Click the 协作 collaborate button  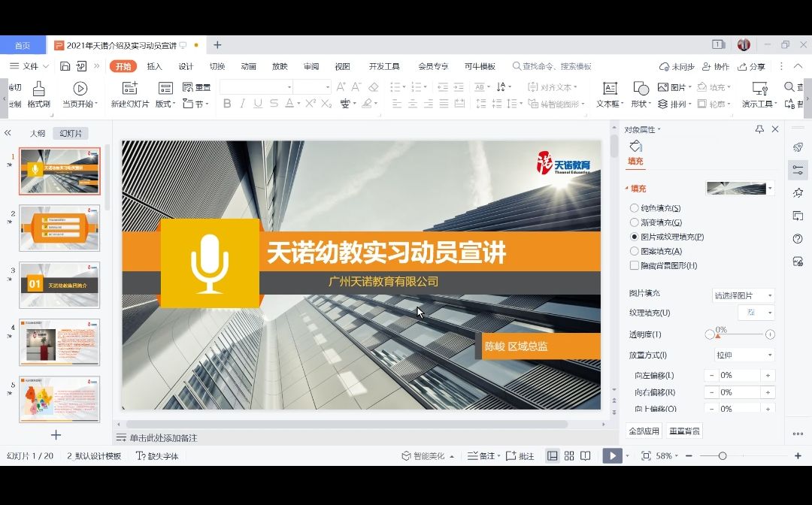[x=716, y=66]
